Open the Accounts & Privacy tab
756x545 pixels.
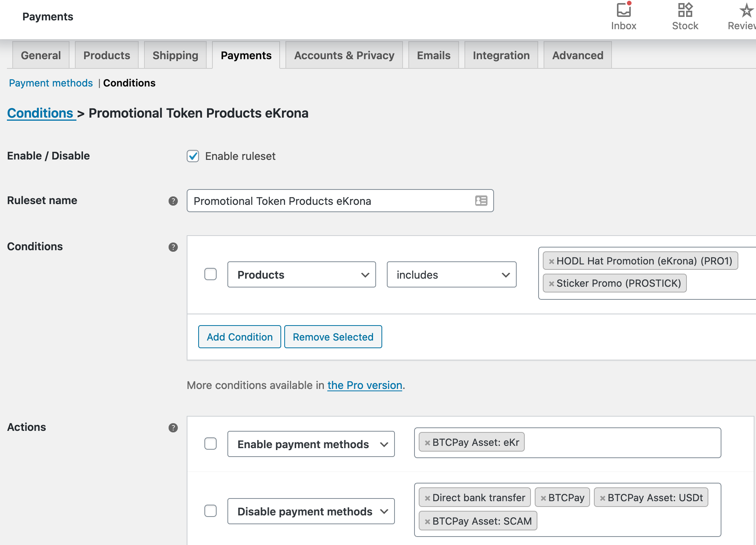(x=344, y=55)
